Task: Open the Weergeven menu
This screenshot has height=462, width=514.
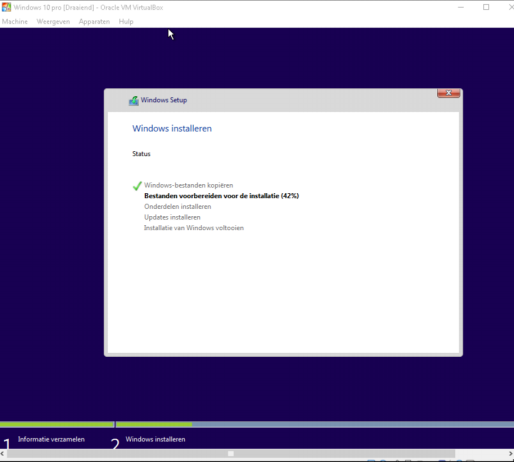Action: [53, 22]
